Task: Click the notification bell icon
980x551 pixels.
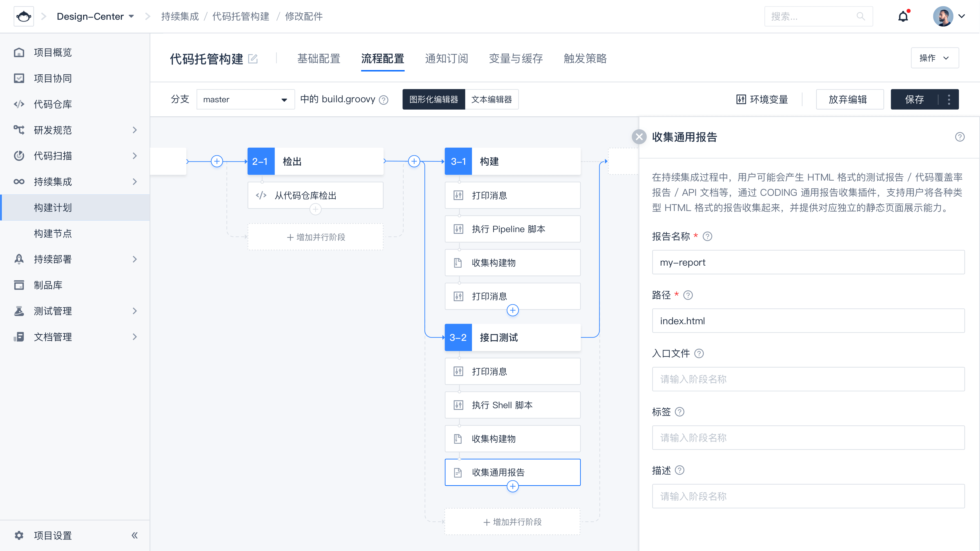Action: point(903,16)
